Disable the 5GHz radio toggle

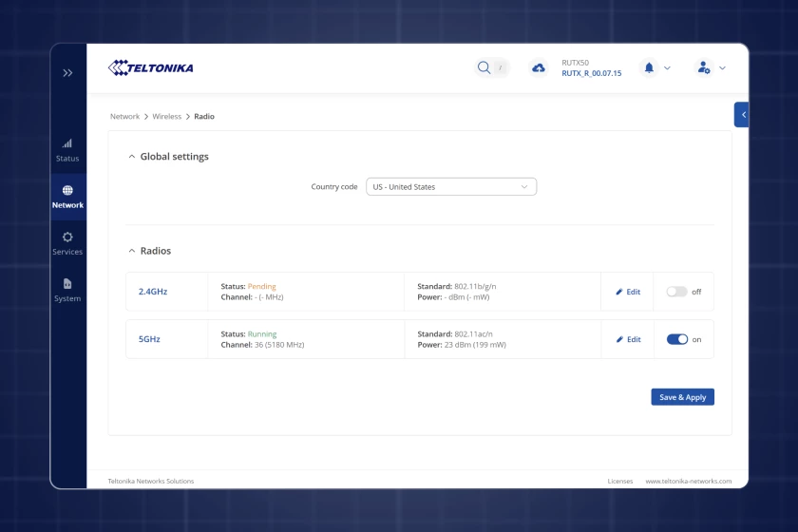point(676,339)
